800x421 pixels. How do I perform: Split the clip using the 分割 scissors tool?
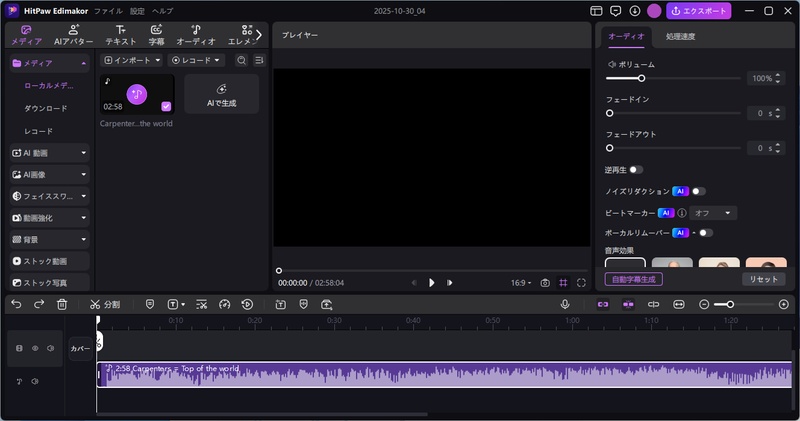point(105,305)
